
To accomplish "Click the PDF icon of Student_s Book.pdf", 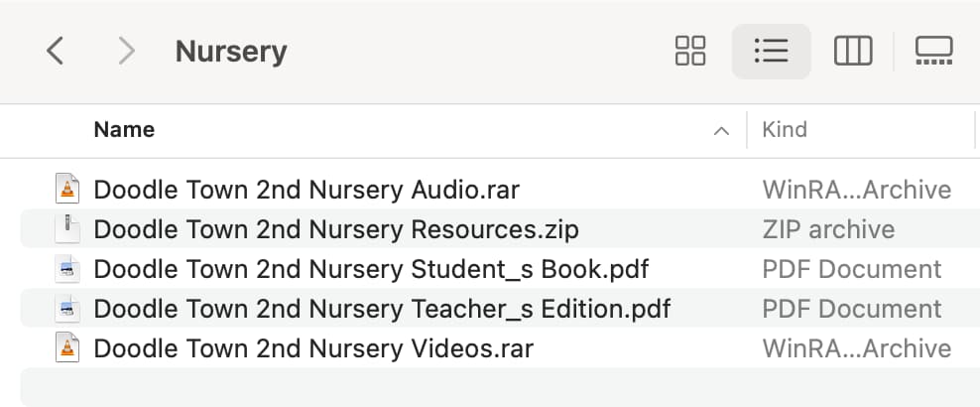I will click(x=66, y=269).
